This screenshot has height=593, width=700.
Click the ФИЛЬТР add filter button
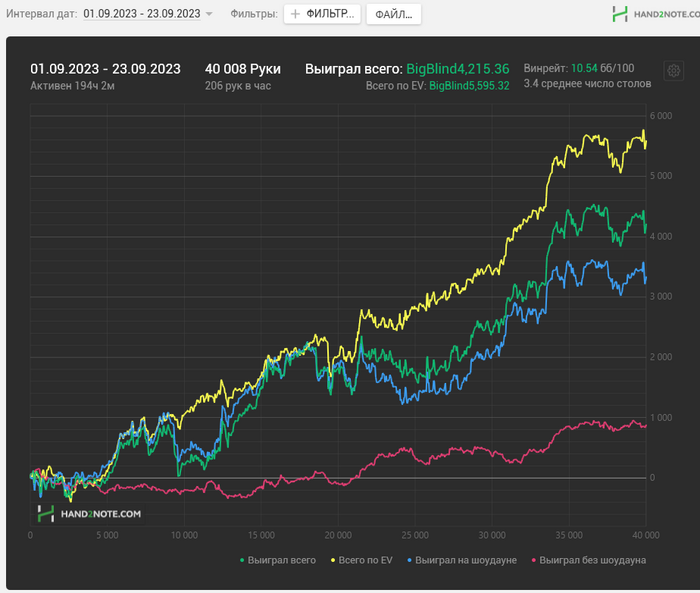[322, 14]
